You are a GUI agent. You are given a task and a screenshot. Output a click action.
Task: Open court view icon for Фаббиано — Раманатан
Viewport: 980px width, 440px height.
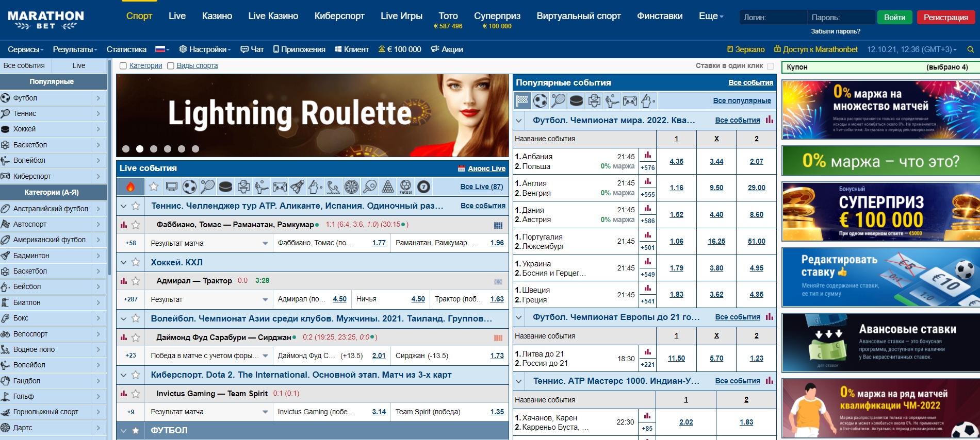498,225
